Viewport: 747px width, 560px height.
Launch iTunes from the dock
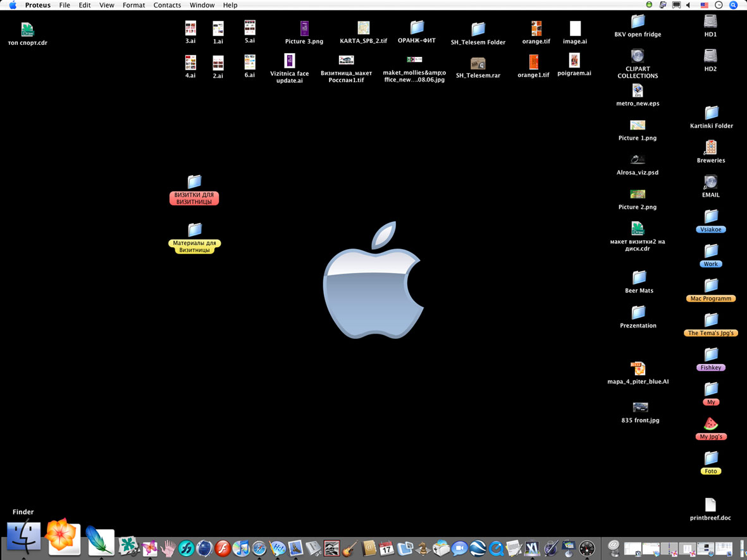(x=241, y=548)
